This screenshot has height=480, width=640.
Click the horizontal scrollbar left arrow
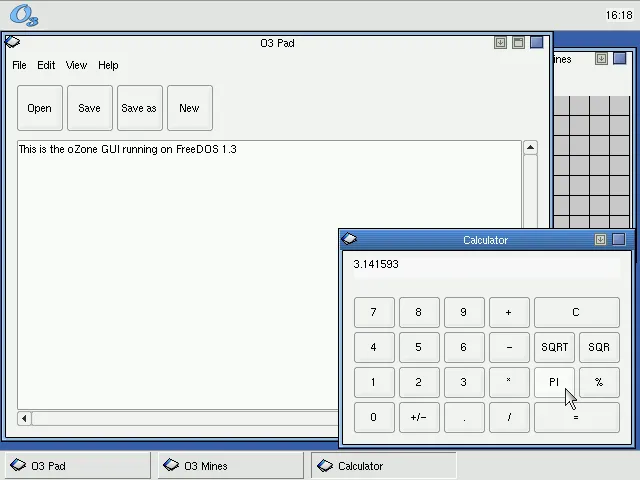pyautogui.click(x=24, y=418)
